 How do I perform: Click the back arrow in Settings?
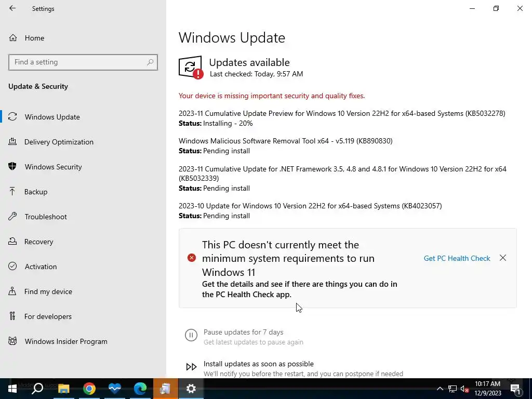12,8
